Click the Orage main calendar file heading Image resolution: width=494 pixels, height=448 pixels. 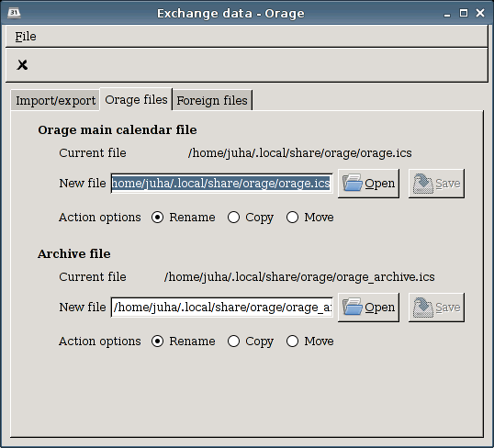point(118,129)
